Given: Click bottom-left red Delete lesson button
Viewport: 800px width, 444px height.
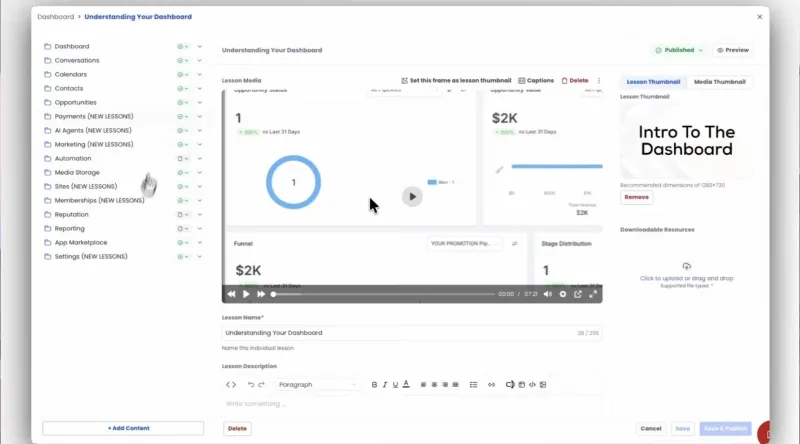Looking at the screenshot, I should [237, 429].
